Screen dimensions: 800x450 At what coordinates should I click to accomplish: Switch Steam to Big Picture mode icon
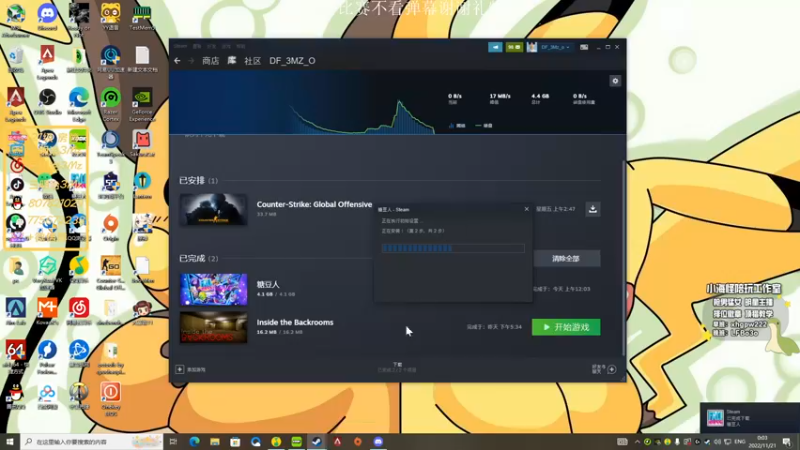click(584, 47)
